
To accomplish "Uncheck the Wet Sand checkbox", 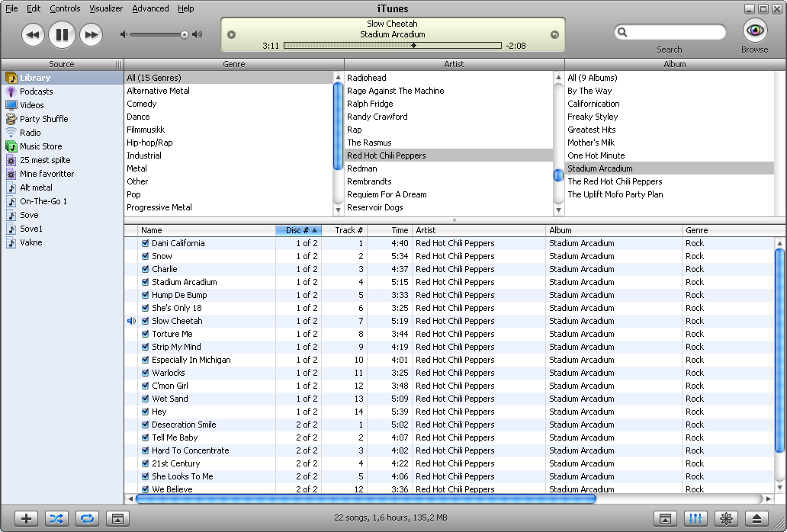I will pyautogui.click(x=146, y=399).
